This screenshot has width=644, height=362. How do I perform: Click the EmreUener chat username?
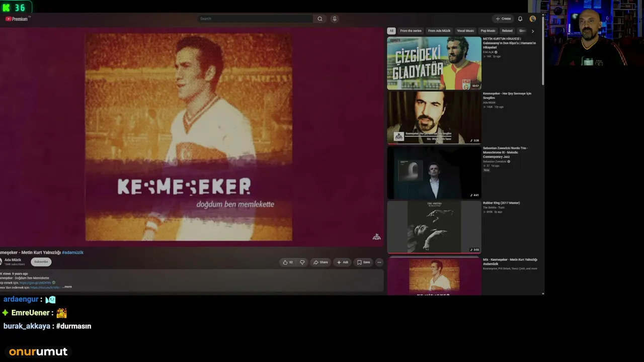click(30, 313)
